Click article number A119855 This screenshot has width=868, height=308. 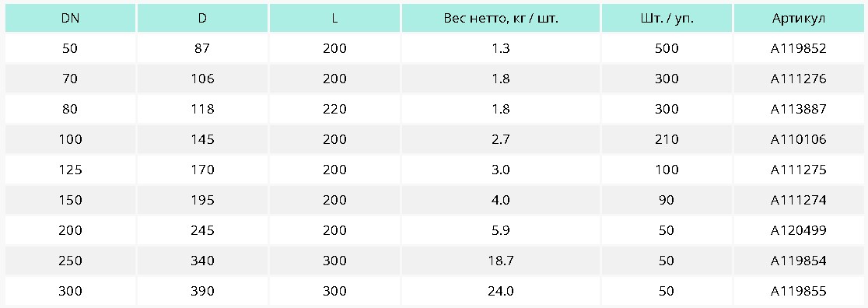799,292
